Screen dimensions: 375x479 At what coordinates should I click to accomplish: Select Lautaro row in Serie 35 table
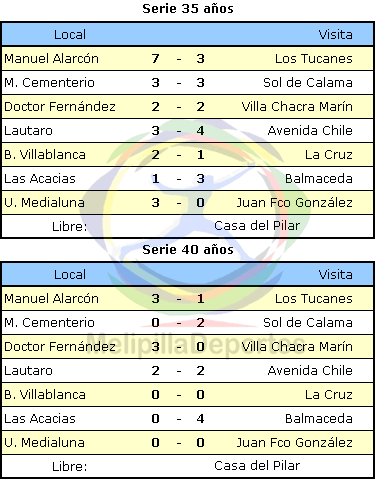(188, 131)
